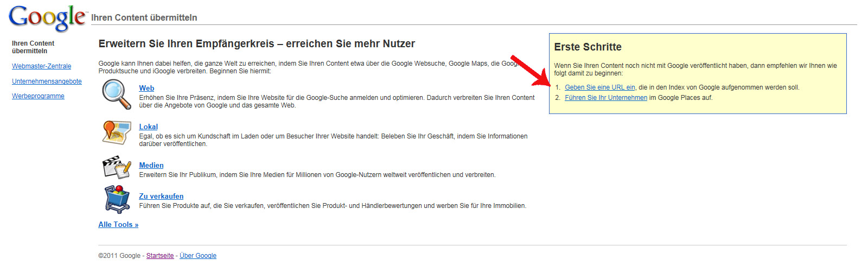Open the Web section link
This screenshot has height=278, width=868.
[x=146, y=88]
